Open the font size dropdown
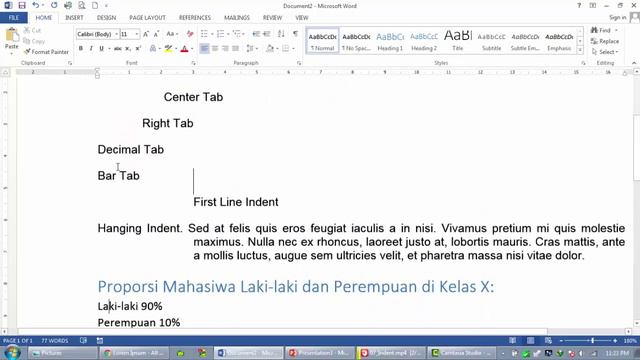This screenshot has width=640, height=360. point(137,34)
